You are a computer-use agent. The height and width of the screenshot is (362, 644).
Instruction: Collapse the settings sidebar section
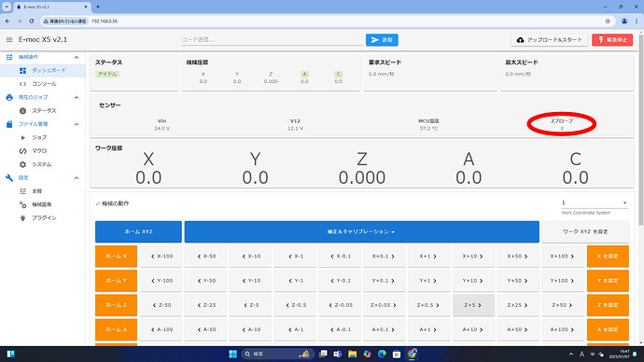tap(77, 177)
